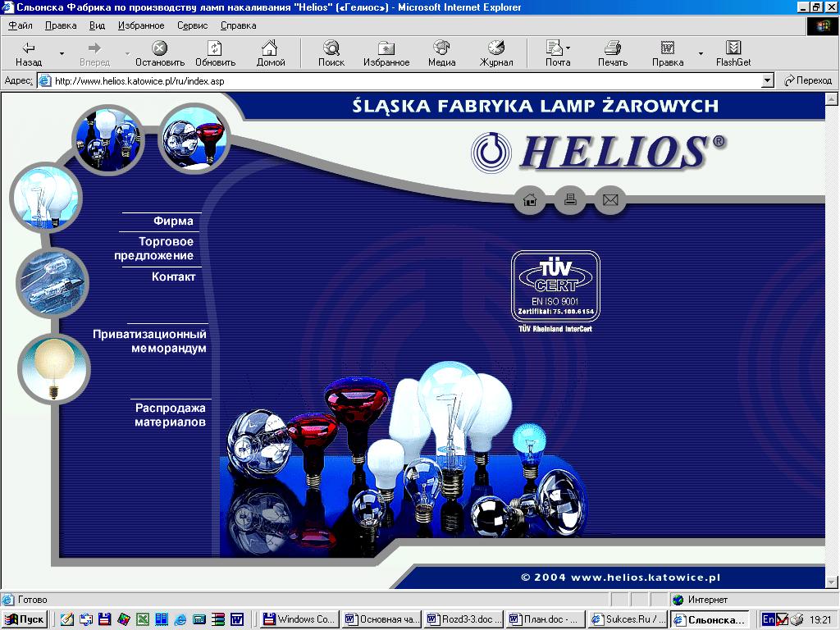Launch FlashGet from the toolbar
The image size is (840, 630).
pyautogui.click(x=733, y=53)
